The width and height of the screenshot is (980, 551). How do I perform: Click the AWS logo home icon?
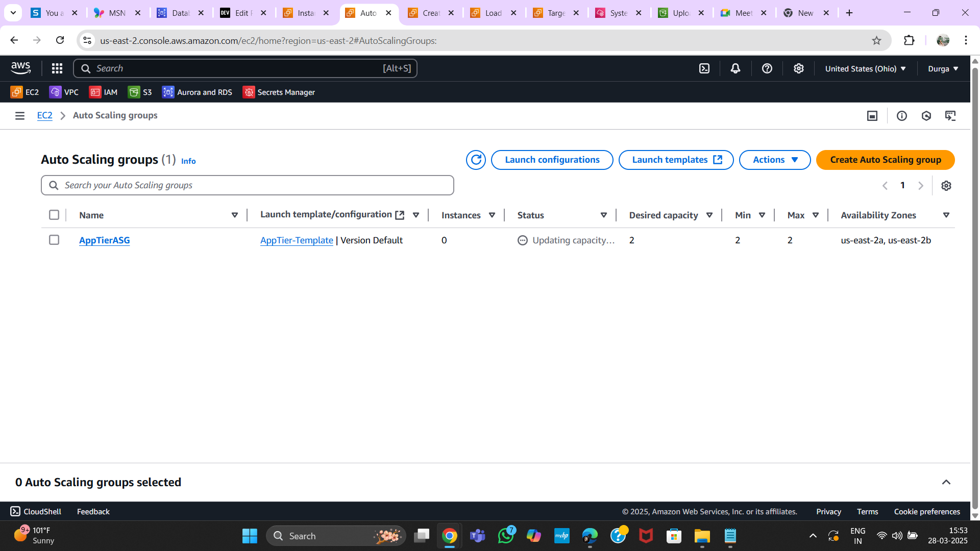[21, 68]
